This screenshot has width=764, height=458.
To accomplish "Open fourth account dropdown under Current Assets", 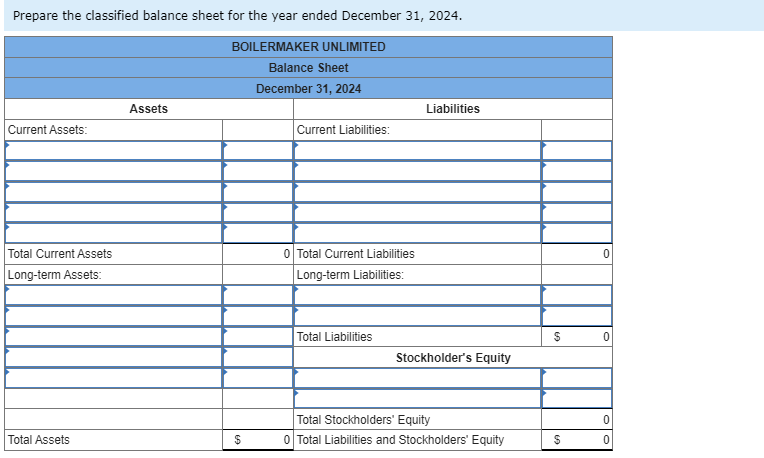I will tap(114, 212).
